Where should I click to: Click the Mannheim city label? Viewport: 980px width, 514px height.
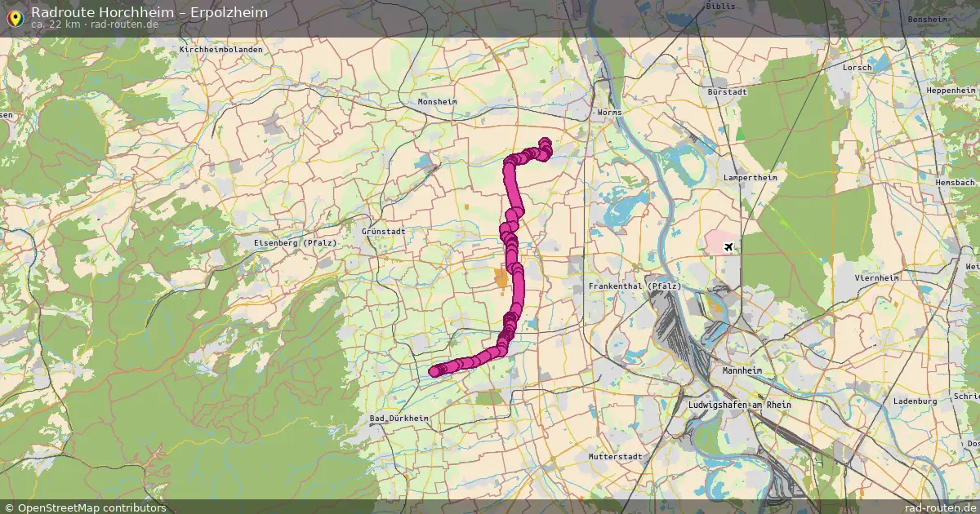pos(742,370)
